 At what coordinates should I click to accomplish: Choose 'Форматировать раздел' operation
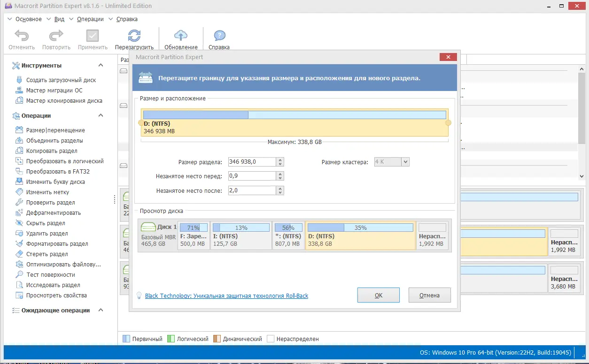tap(57, 244)
